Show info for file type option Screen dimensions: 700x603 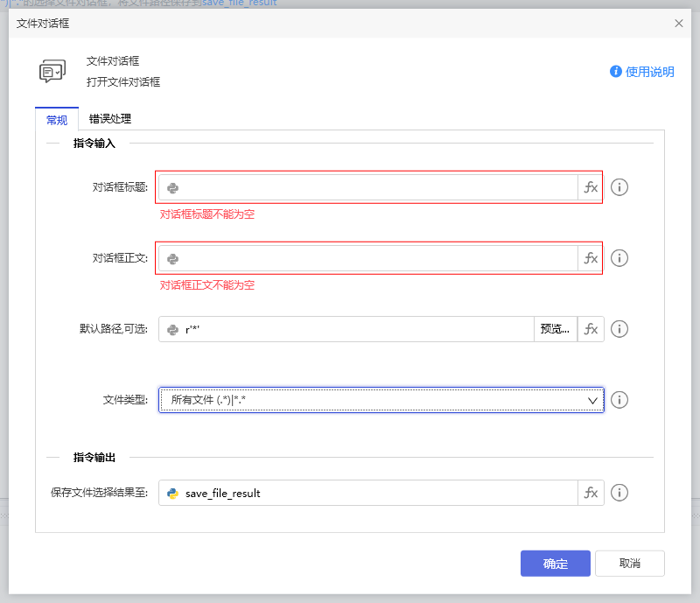coord(619,400)
